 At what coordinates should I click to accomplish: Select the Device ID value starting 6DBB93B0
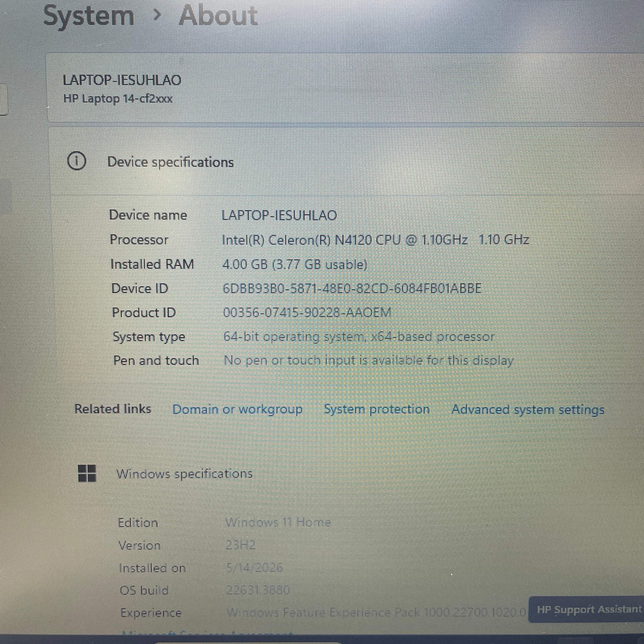(352, 288)
